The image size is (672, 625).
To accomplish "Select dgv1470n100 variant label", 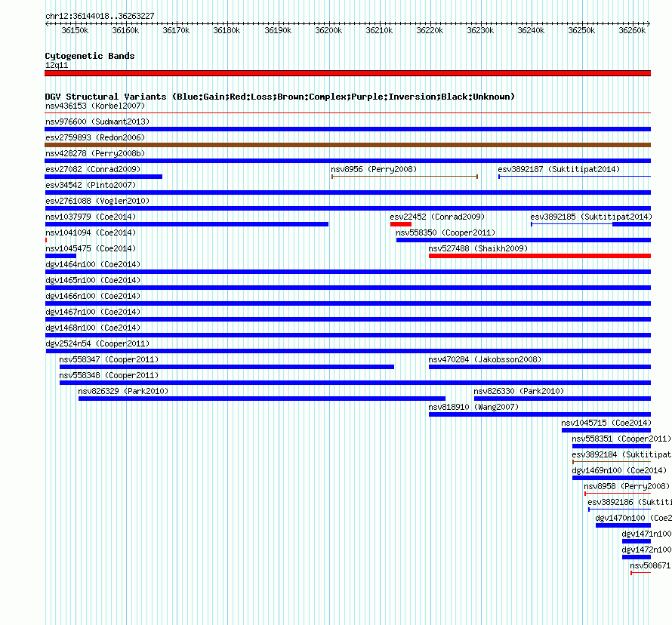I will (633, 518).
